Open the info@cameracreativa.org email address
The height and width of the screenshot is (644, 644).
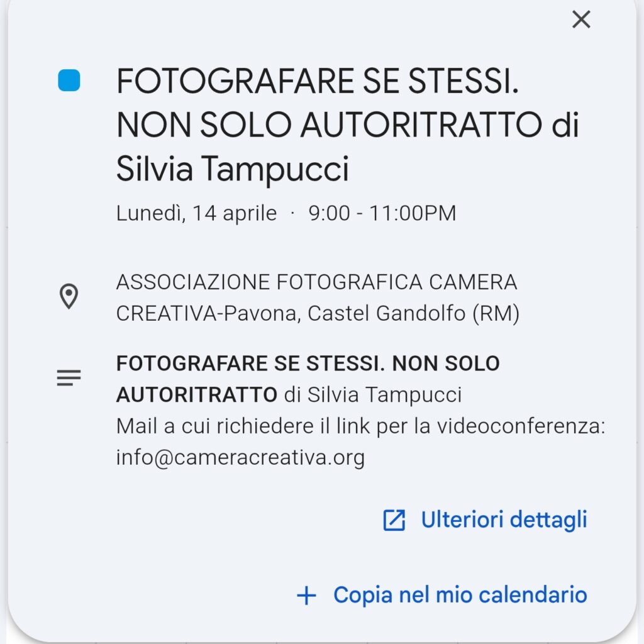(240, 457)
